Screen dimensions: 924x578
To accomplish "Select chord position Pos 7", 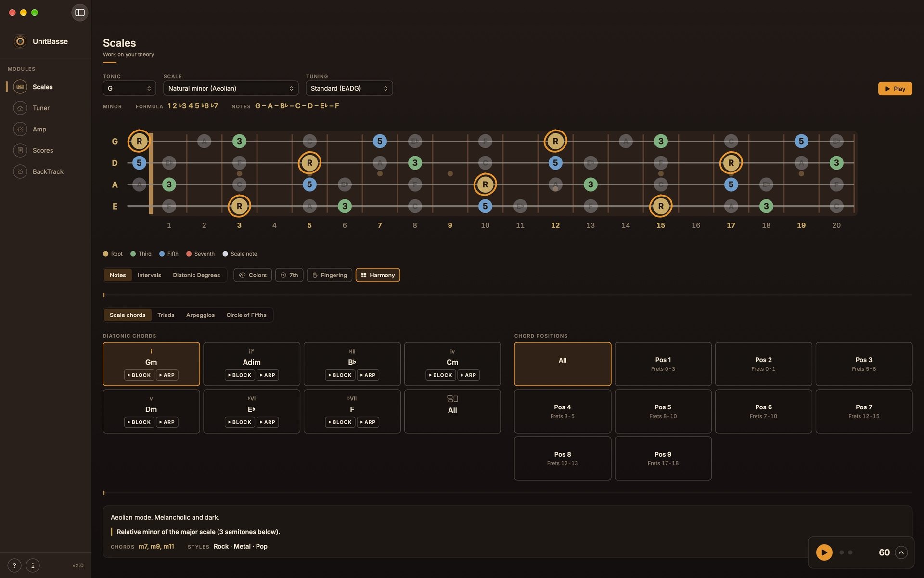I will tap(864, 411).
